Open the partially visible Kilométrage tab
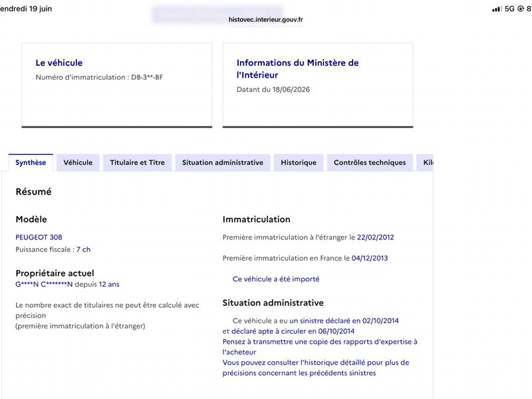This screenshot has height=399, width=532. [425, 162]
